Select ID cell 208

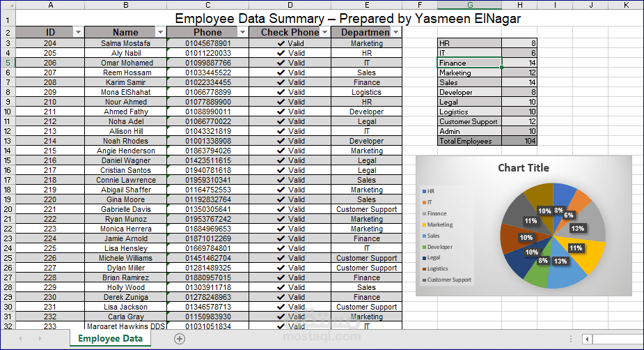(x=50, y=82)
